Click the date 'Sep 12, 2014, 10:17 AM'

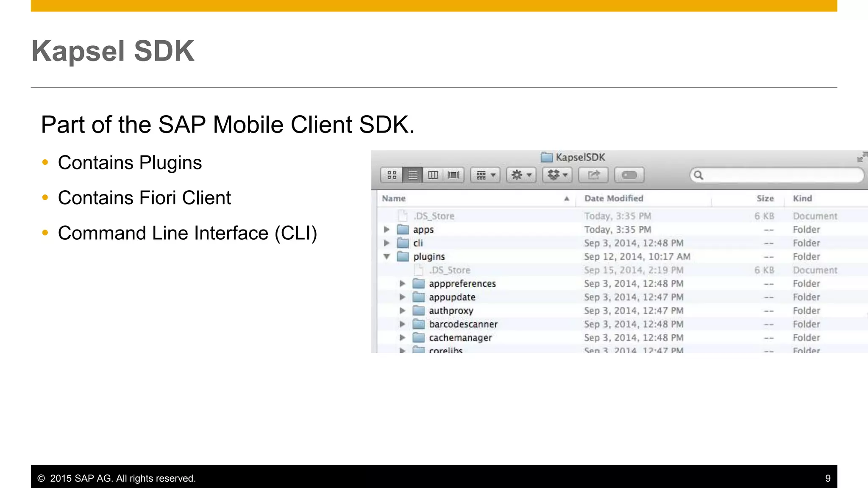[x=637, y=257]
